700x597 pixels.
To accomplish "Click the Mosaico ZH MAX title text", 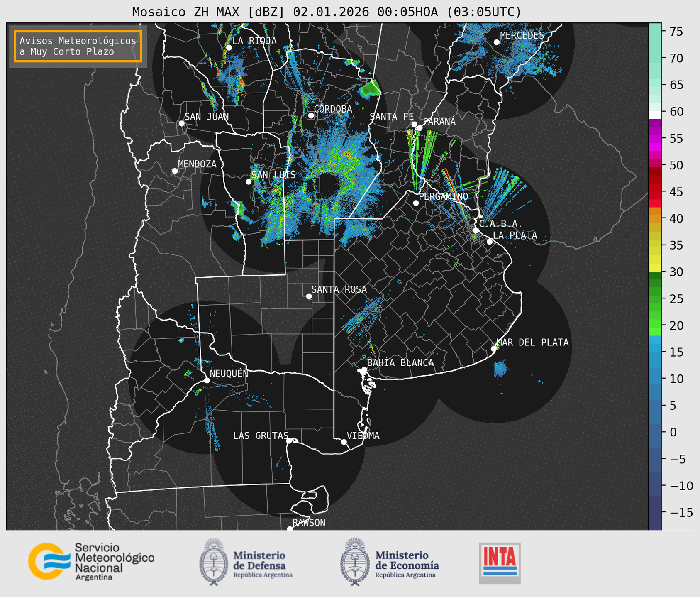I will pos(326,12).
